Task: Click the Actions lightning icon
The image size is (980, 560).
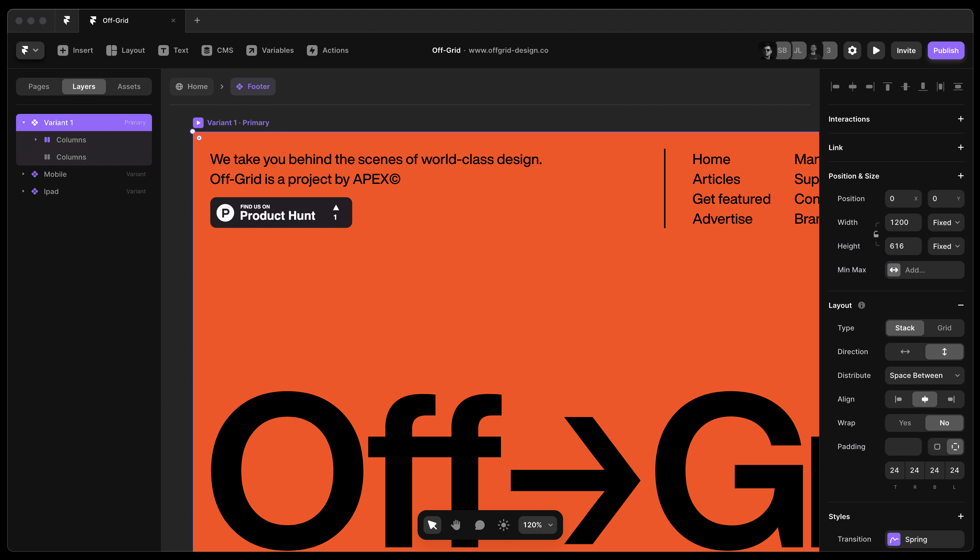Action: pos(312,50)
